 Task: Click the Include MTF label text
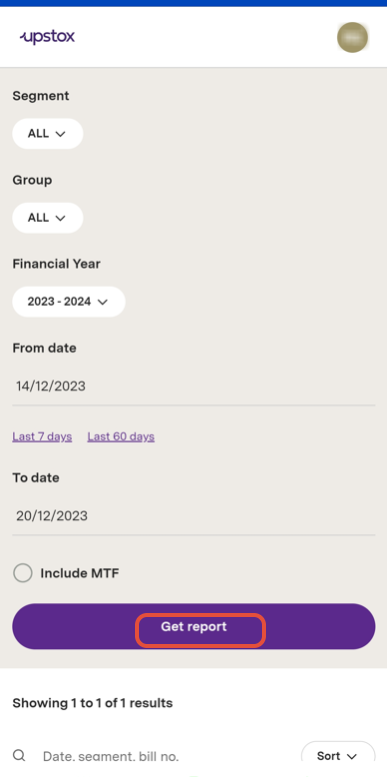[80, 573]
